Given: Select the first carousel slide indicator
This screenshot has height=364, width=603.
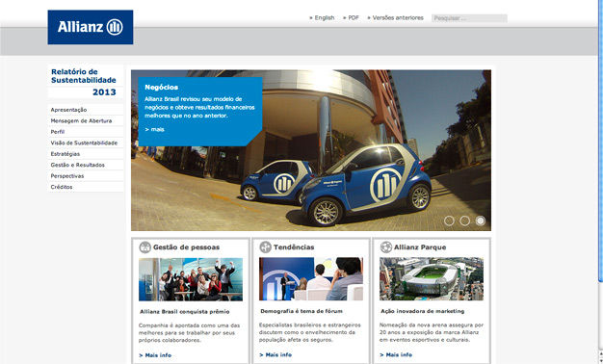Looking at the screenshot, I should [x=449, y=221].
